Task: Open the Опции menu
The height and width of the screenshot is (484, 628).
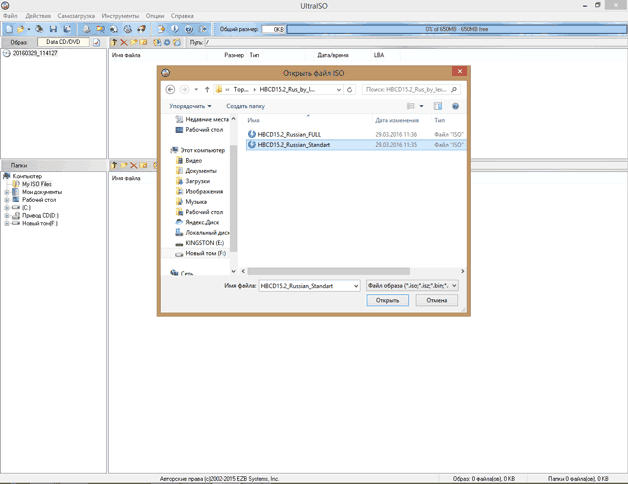Action: point(155,16)
